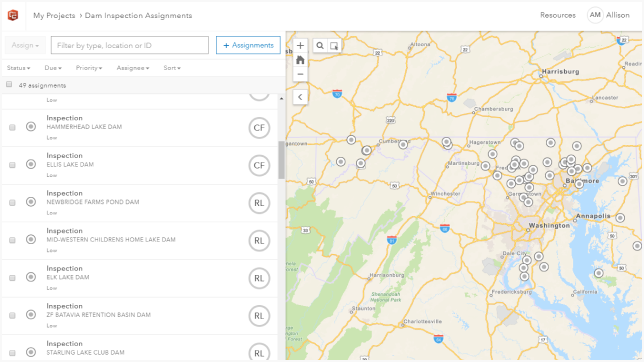
Task: Go to My Projects breadcrumb
Action: point(54,16)
